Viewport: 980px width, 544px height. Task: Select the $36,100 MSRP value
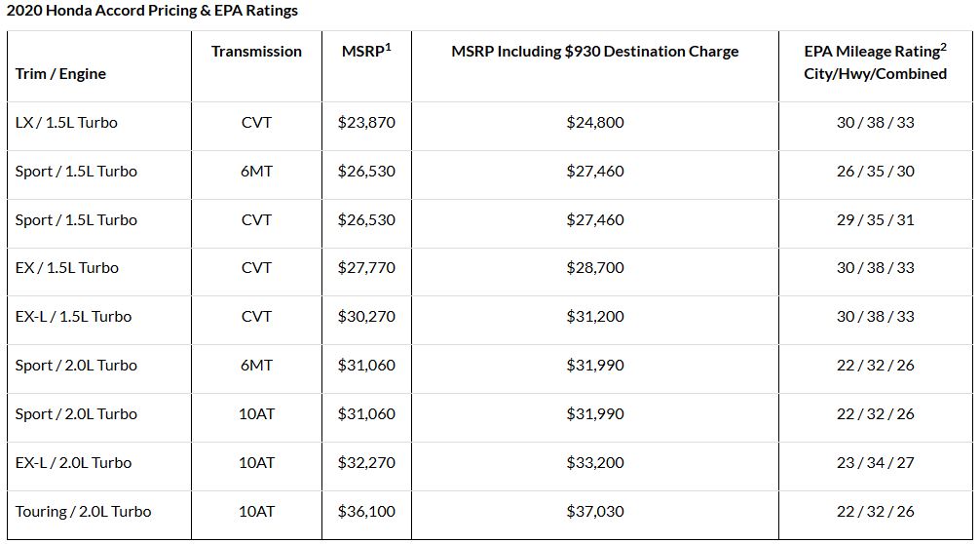coord(366,512)
